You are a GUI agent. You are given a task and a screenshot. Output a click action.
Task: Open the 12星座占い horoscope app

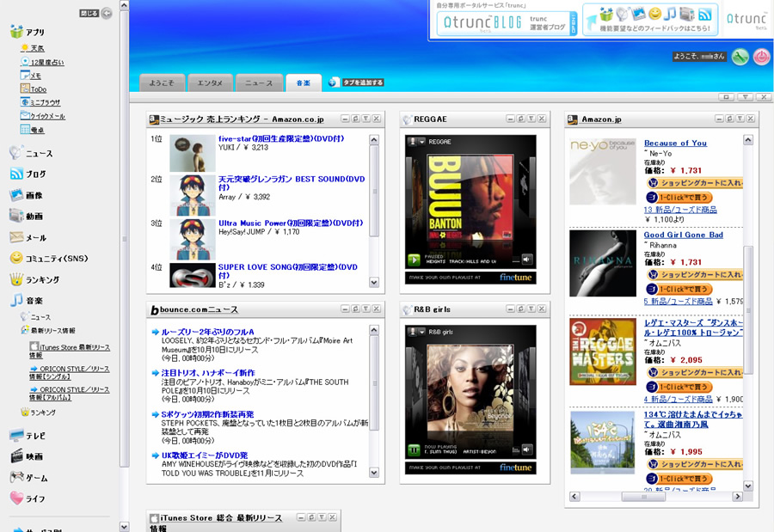point(42,62)
